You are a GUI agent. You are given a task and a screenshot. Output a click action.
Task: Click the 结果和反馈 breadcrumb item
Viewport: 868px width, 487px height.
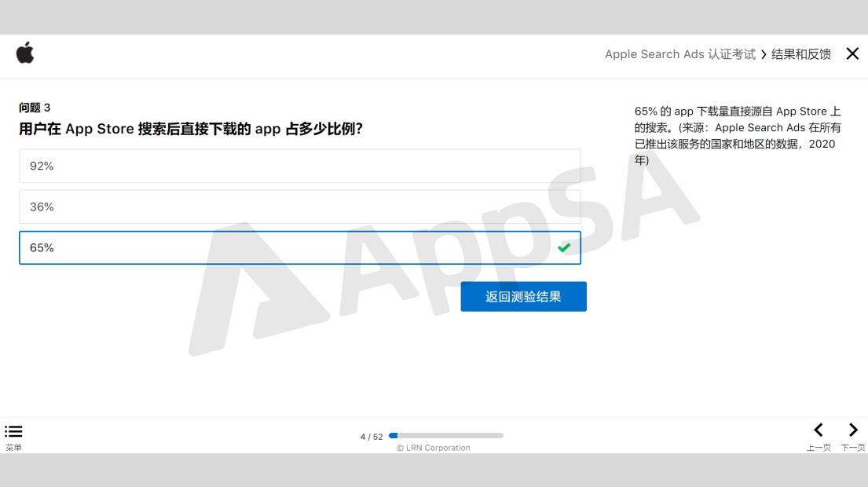pyautogui.click(x=801, y=54)
